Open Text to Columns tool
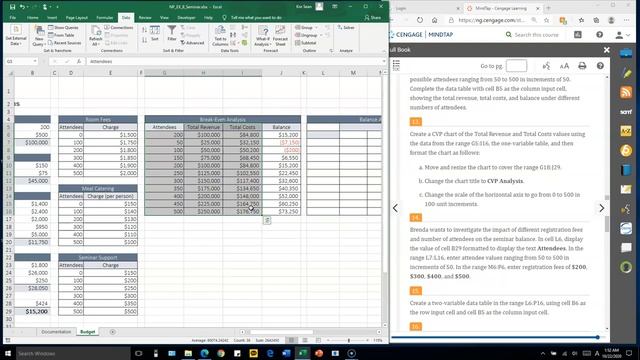Screen dimensions: 640x360 coord(220,36)
